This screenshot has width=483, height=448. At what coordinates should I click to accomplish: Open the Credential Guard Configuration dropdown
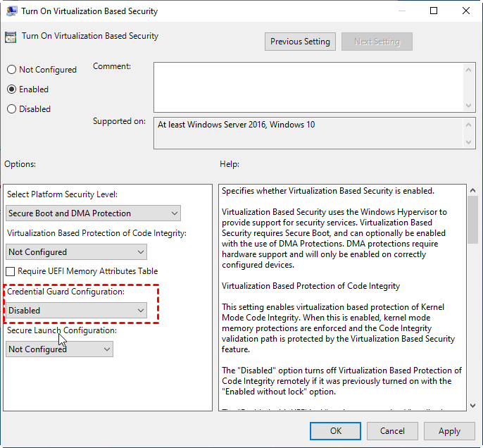[76, 310]
